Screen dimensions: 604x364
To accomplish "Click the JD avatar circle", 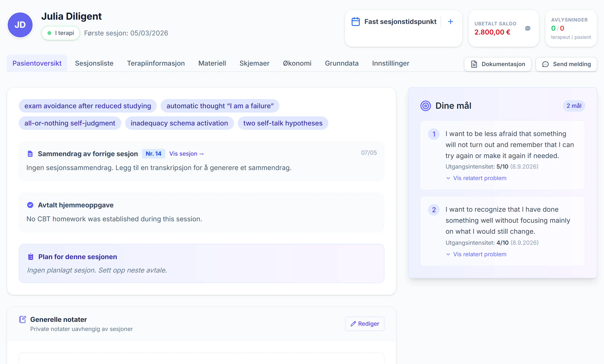I will 20,25.
